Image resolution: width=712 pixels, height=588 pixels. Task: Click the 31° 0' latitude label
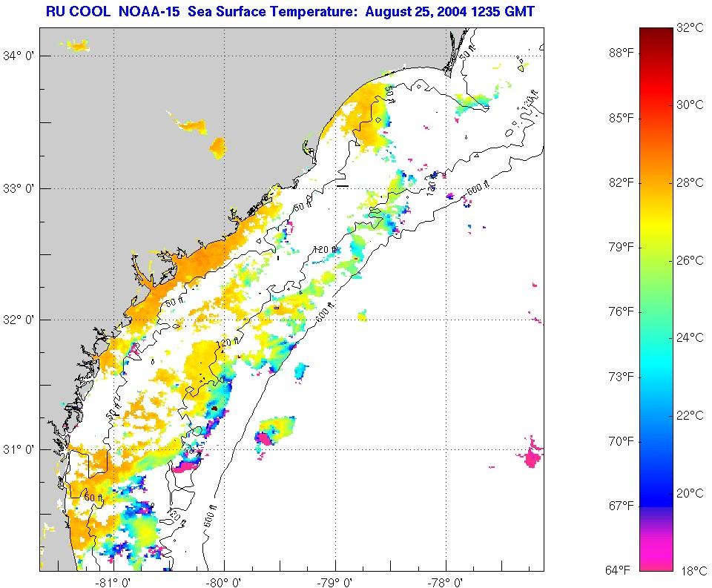tap(18, 449)
